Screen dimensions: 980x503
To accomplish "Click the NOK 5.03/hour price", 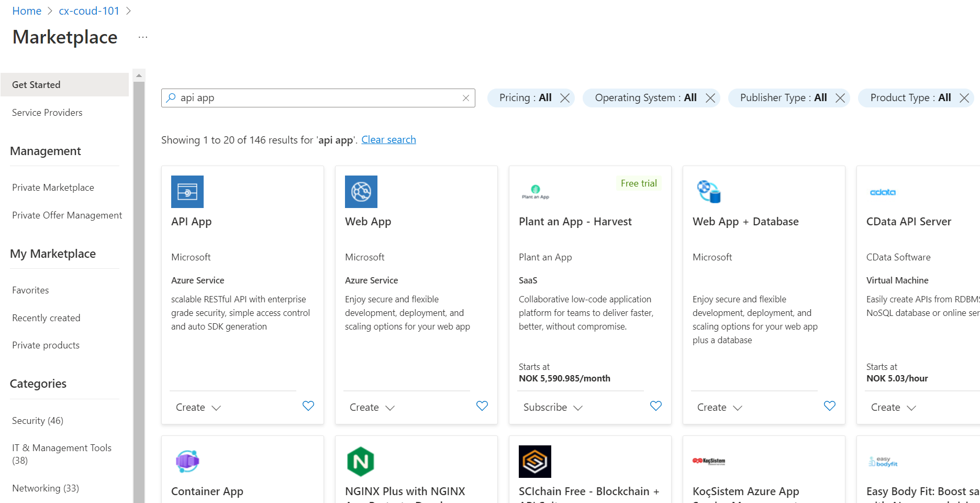I will 897,378.
